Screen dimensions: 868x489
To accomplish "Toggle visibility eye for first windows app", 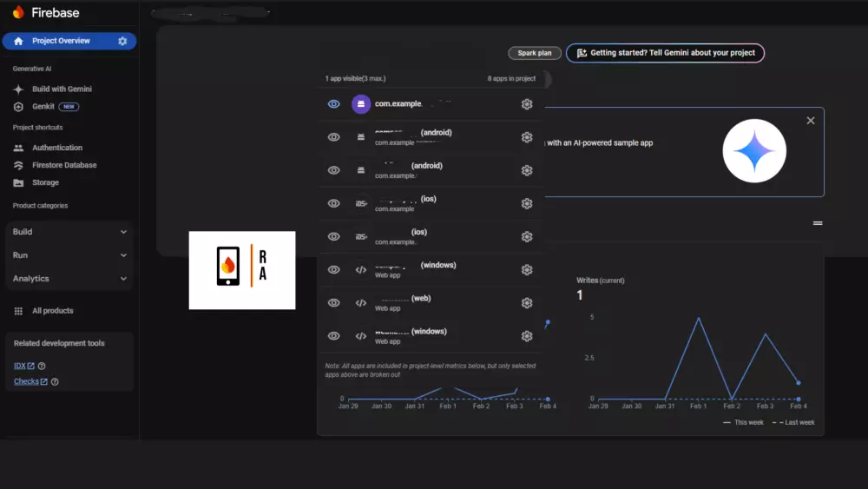I will (x=333, y=270).
